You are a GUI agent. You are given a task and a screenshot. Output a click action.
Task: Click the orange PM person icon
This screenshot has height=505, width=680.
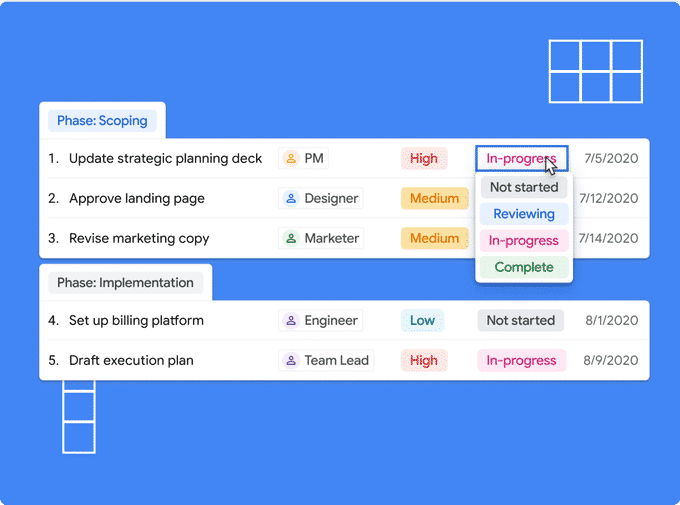click(291, 158)
